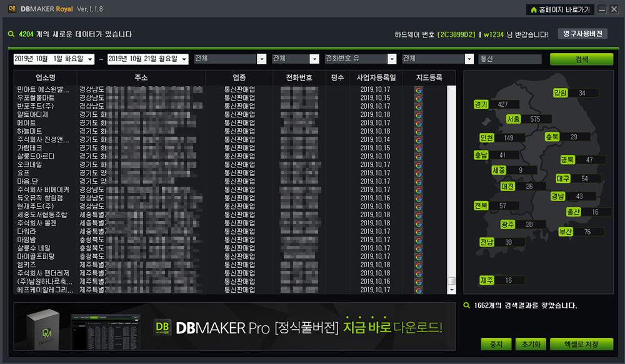Click the scroll down arrow of results list
The height and width of the screenshot is (364, 625).
(x=452, y=290)
